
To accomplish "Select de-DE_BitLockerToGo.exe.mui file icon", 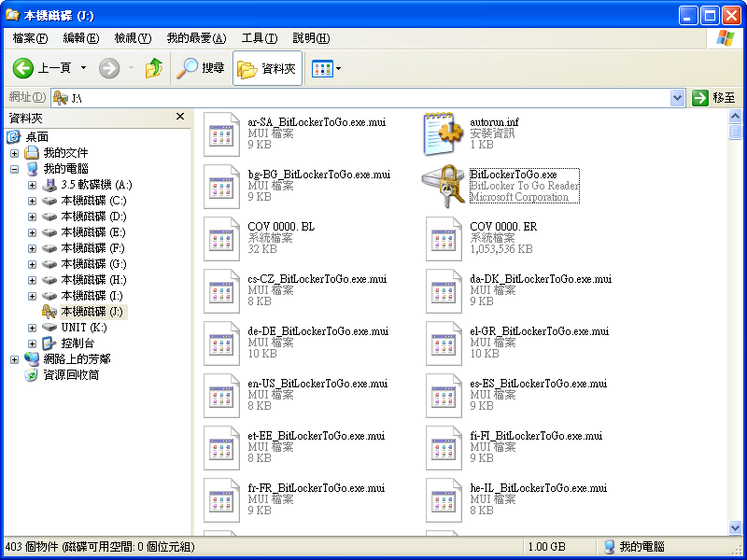I will (x=221, y=343).
